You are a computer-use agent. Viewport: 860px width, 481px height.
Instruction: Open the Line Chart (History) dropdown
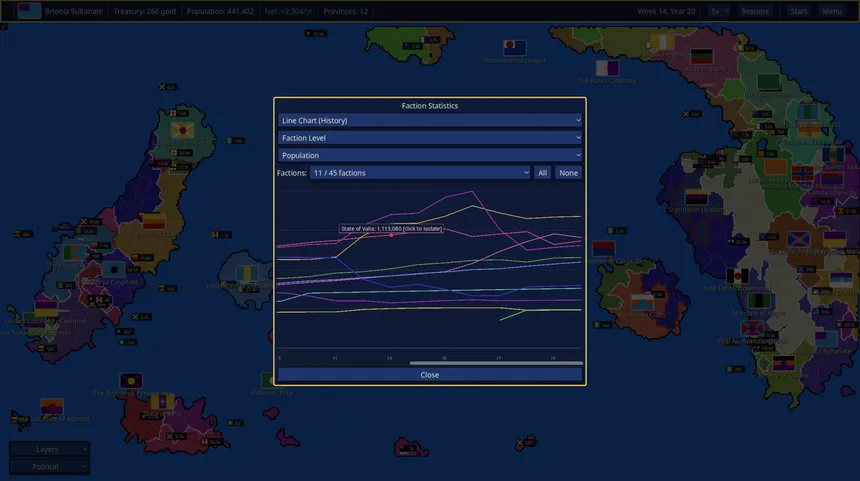429,120
